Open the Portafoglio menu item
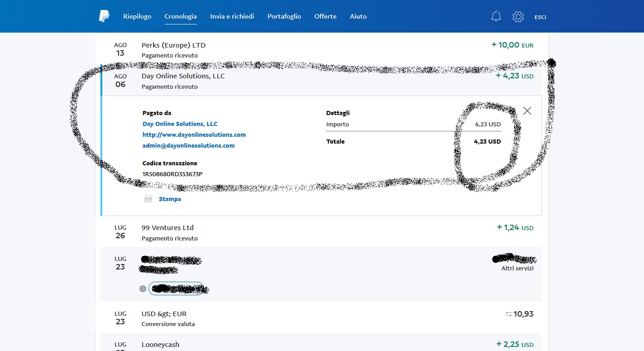The height and width of the screenshot is (351, 644). 284,16
